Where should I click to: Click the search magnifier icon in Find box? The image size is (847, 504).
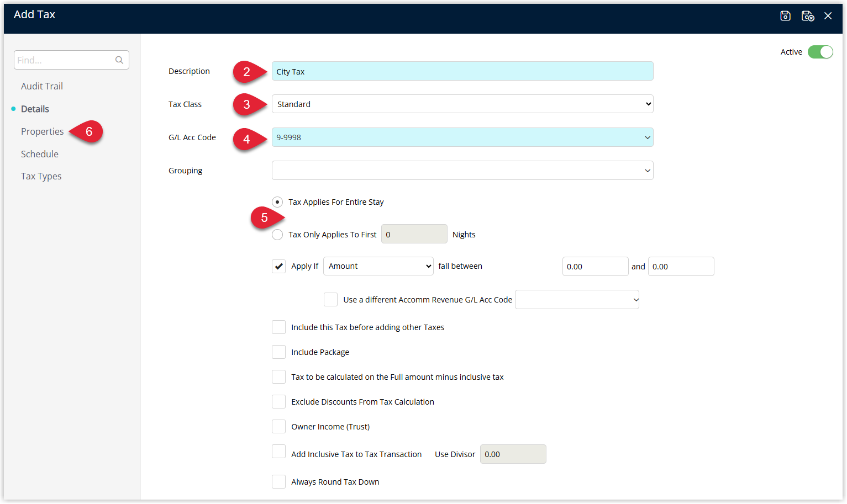[x=119, y=60]
